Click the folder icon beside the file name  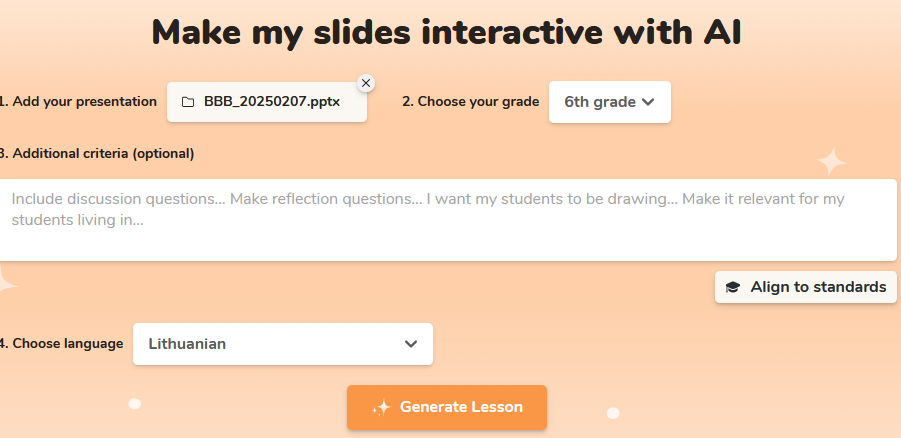[187, 101]
